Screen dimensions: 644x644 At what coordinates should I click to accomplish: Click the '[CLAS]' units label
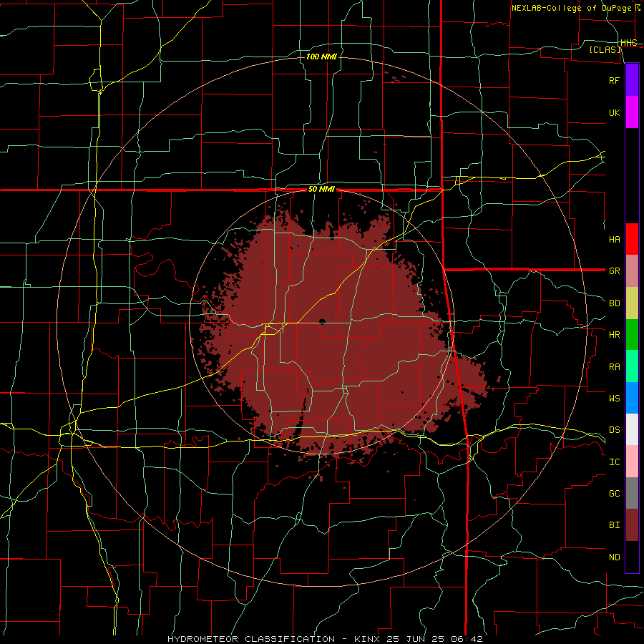(x=605, y=50)
